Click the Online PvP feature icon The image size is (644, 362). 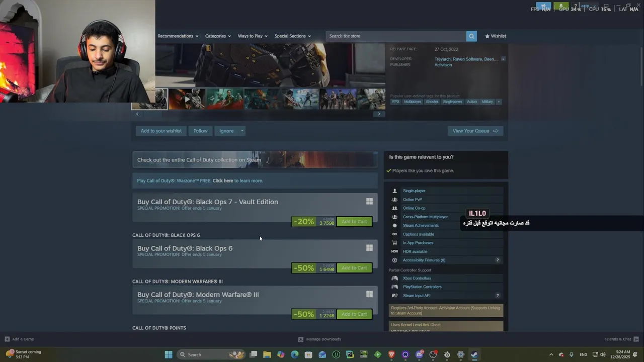point(394,200)
